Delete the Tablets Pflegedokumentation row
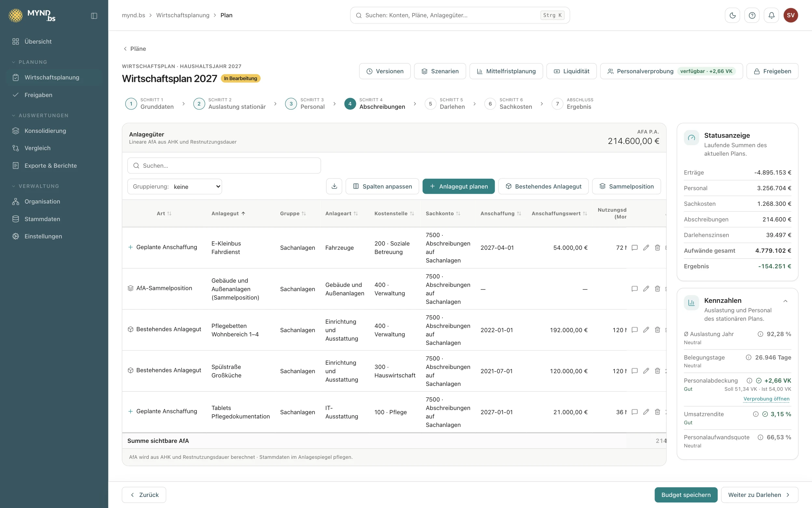The height and width of the screenshot is (508, 812). [657, 412]
